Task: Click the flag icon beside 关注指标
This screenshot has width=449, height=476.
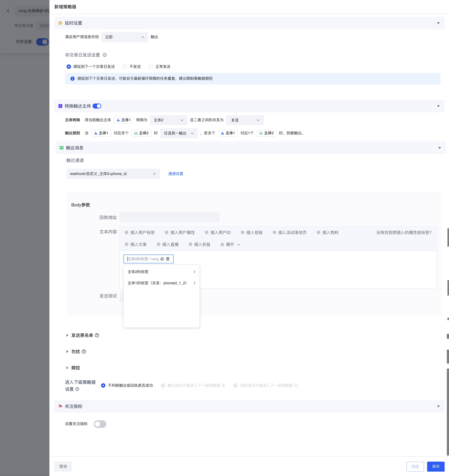Action: 60,406
